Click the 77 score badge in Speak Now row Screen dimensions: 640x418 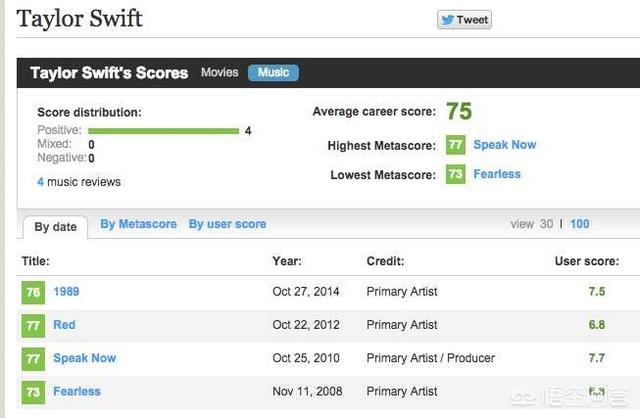tap(33, 359)
